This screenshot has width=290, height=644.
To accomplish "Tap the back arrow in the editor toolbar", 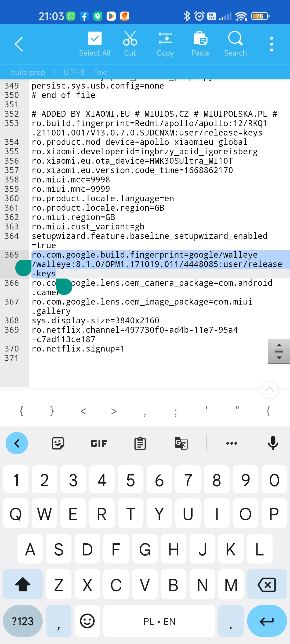I will coord(19,44).
